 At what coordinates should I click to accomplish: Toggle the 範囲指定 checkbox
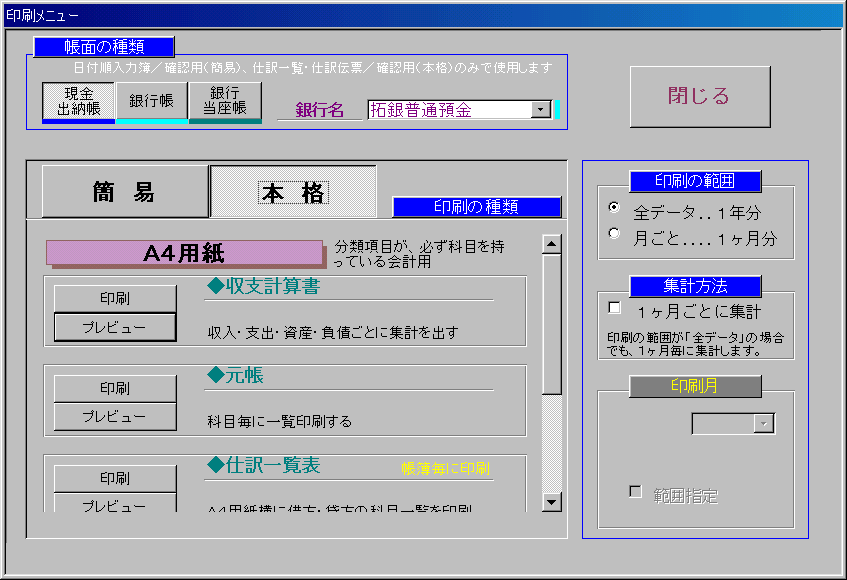pyautogui.click(x=634, y=492)
